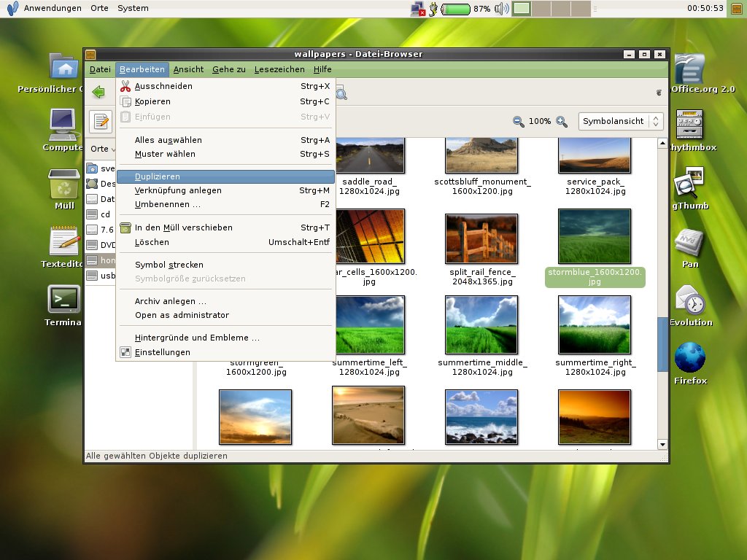Screen dimensions: 747x560
Task: Open the Pan desktop icon
Action: pyautogui.click(x=690, y=248)
